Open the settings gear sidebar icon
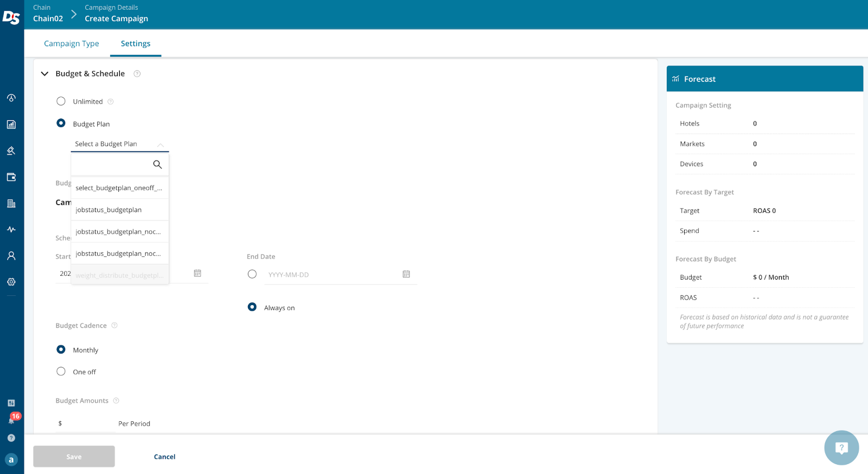 point(11,282)
